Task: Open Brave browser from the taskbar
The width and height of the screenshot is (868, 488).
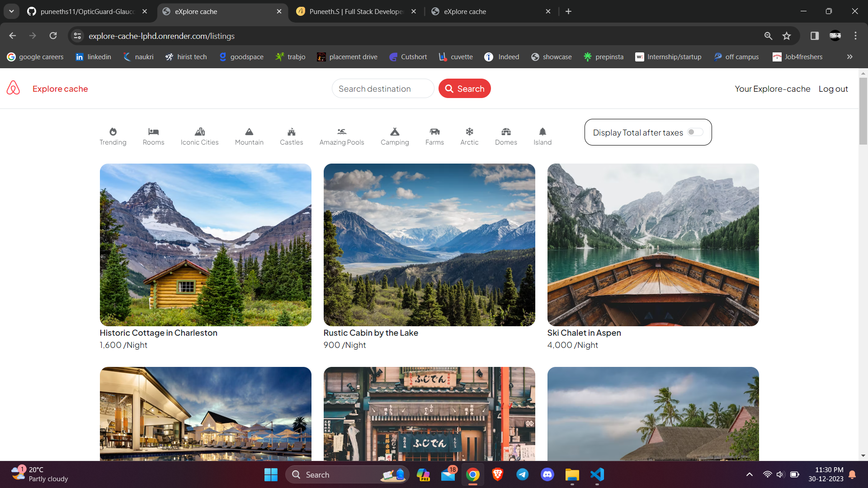Action: point(497,474)
